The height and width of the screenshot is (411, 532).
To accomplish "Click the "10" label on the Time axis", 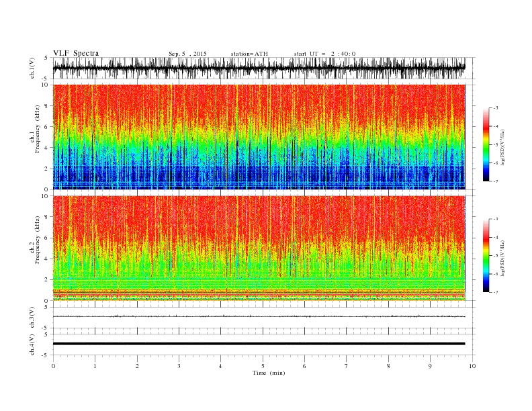I will 472,366.
